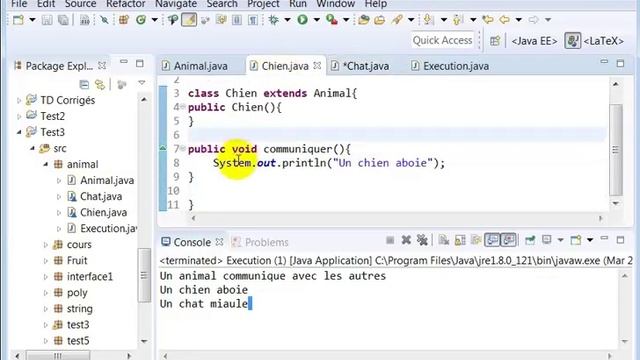Click the Java perspective icon before LaTeX
The image size is (640, 360).
(x=573, y=41)
